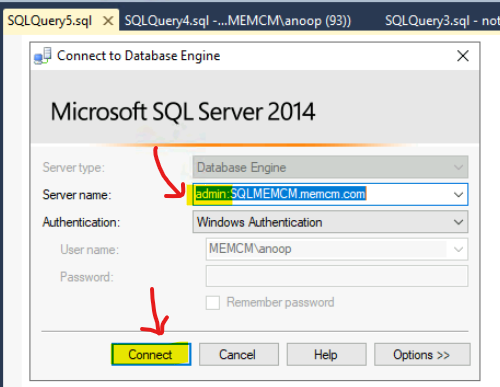Open the Authentication dropdown
This screenshot has height=387, width=500.
coord(330,222)
